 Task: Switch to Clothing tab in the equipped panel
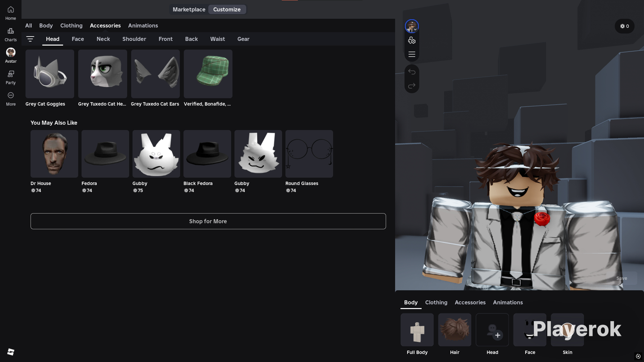436,303
